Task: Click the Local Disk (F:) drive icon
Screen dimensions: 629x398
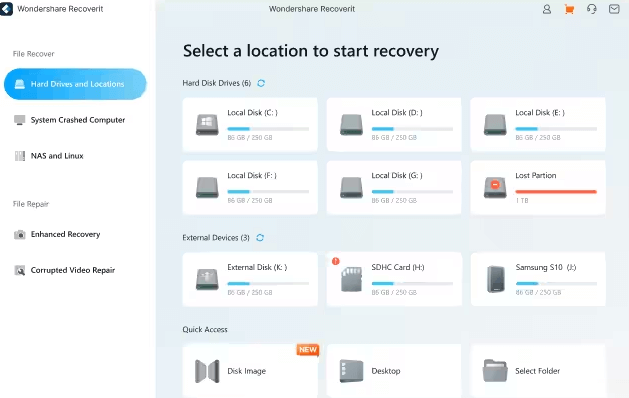Action: (207, 187)
